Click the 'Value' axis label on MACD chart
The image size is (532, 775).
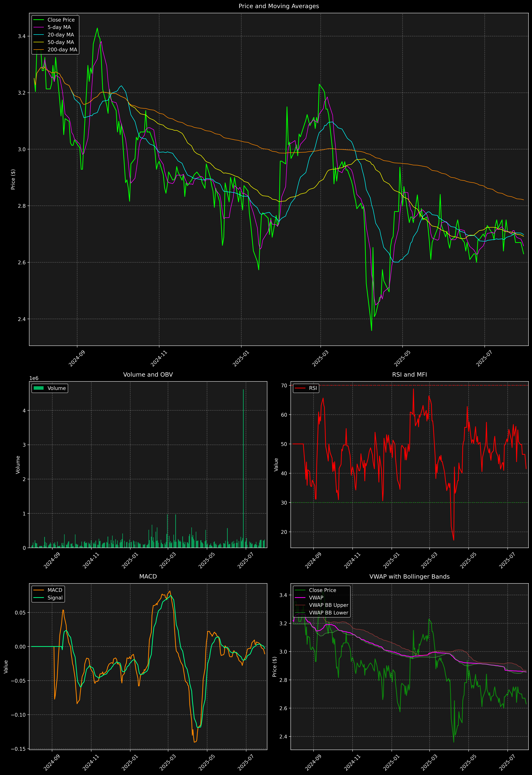(x=6, y=667)
